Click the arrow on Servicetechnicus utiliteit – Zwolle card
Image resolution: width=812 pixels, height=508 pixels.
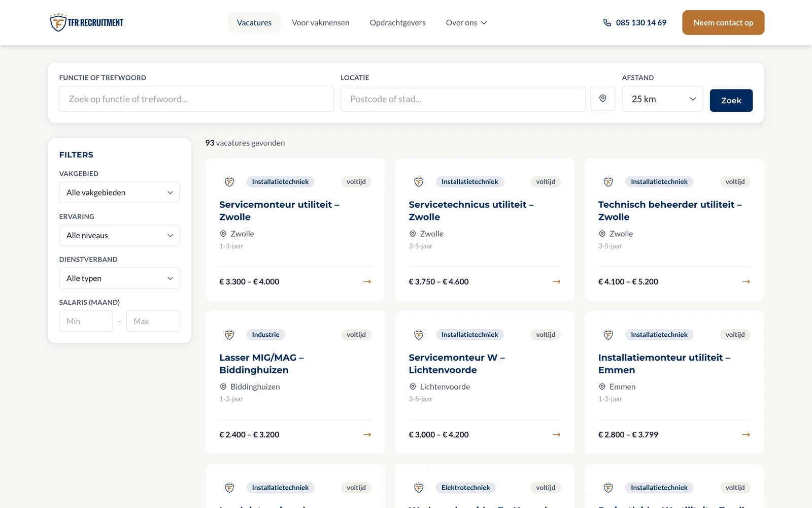(x=556, y=281)
